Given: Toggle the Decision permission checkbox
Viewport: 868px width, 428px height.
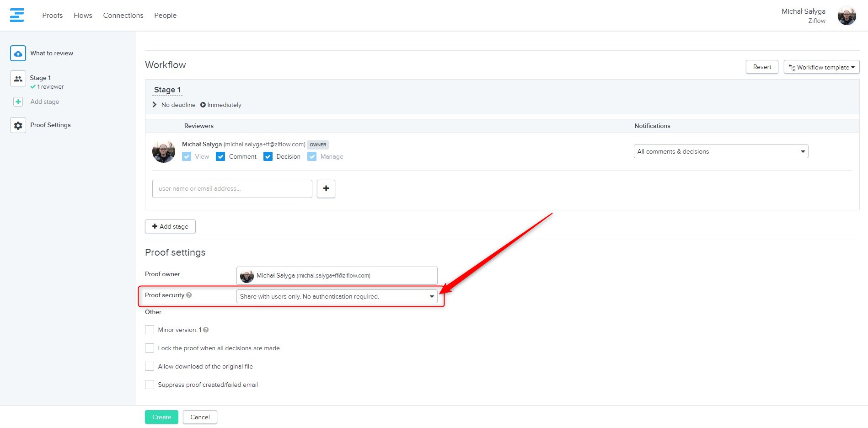Looking at the screenshot, I should click(268, 157).
